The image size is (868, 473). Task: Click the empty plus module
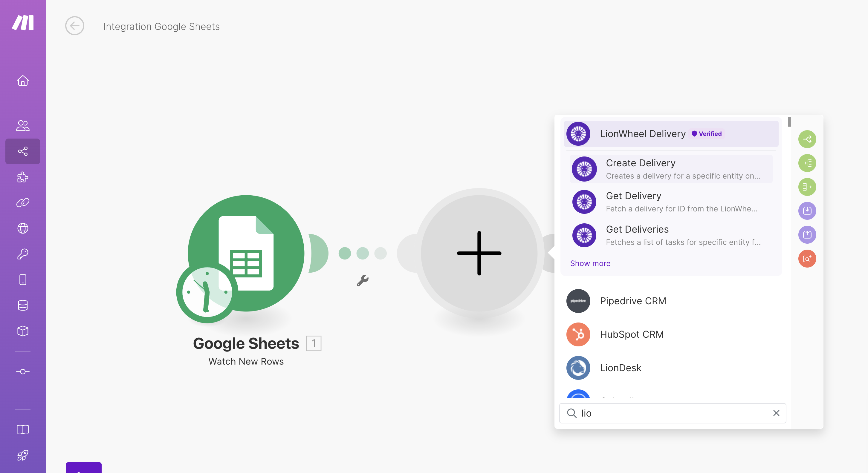(x=479, y=253)
